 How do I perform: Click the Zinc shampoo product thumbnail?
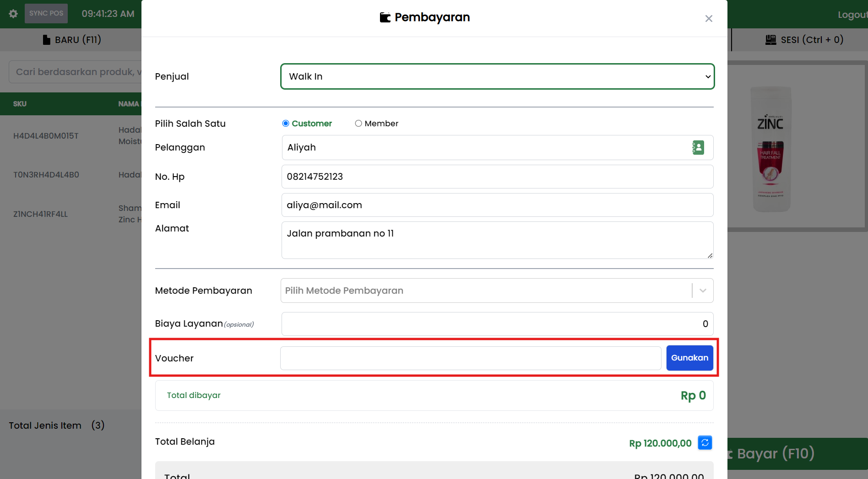[772, 149]
